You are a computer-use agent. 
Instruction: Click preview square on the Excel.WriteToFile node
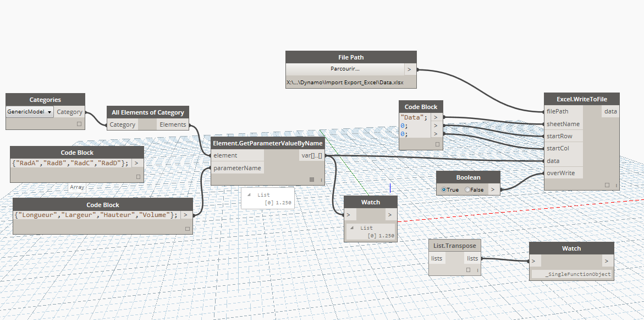(x=607, y=185)
